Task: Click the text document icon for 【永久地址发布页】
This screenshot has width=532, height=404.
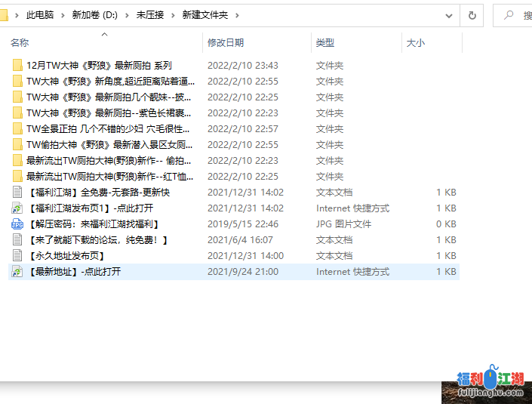Action: pos(18,256)
